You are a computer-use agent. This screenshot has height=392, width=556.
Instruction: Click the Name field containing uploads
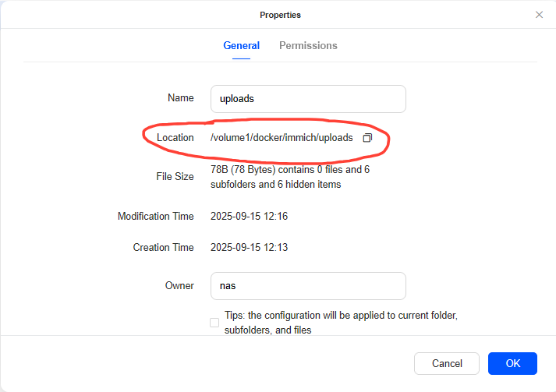click(308, 99)
